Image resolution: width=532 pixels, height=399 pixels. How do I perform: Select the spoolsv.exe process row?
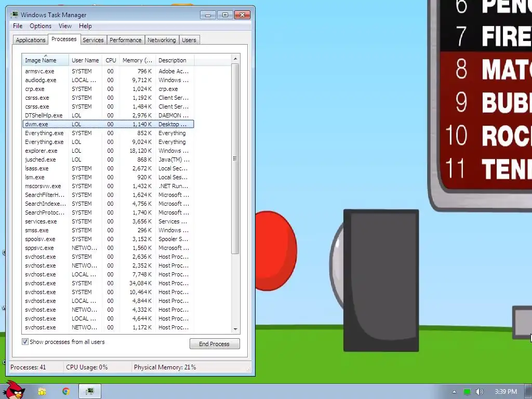coord(108,239)
